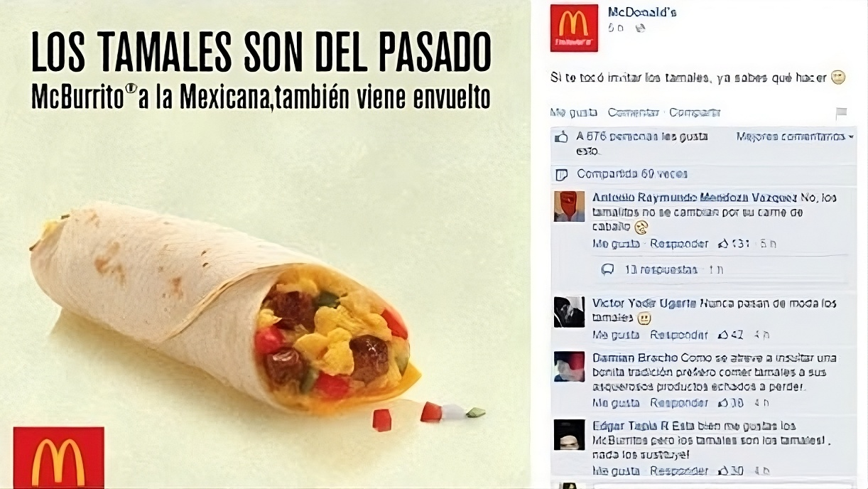This screenshot has height=489, width=868.
Task: Click the thumbs-up icon next to likes count
Action: pyautogui.click(x=562, y=137)
